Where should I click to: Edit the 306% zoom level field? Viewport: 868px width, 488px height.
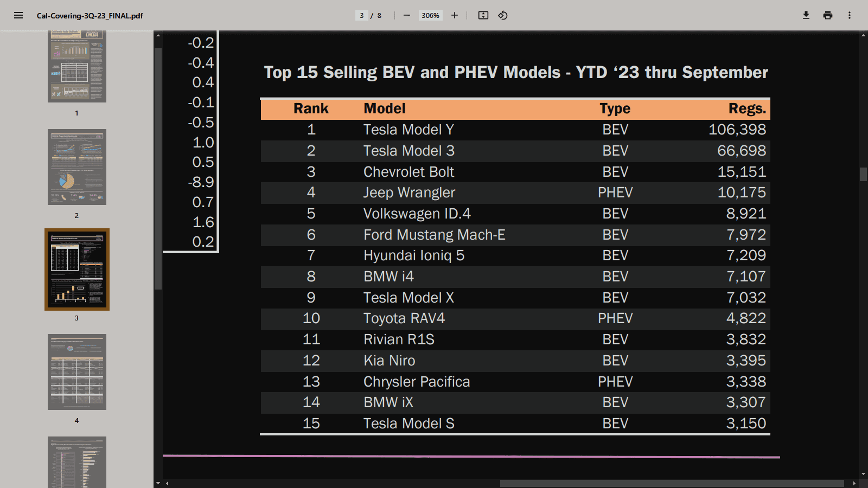(x=431, y=15)
